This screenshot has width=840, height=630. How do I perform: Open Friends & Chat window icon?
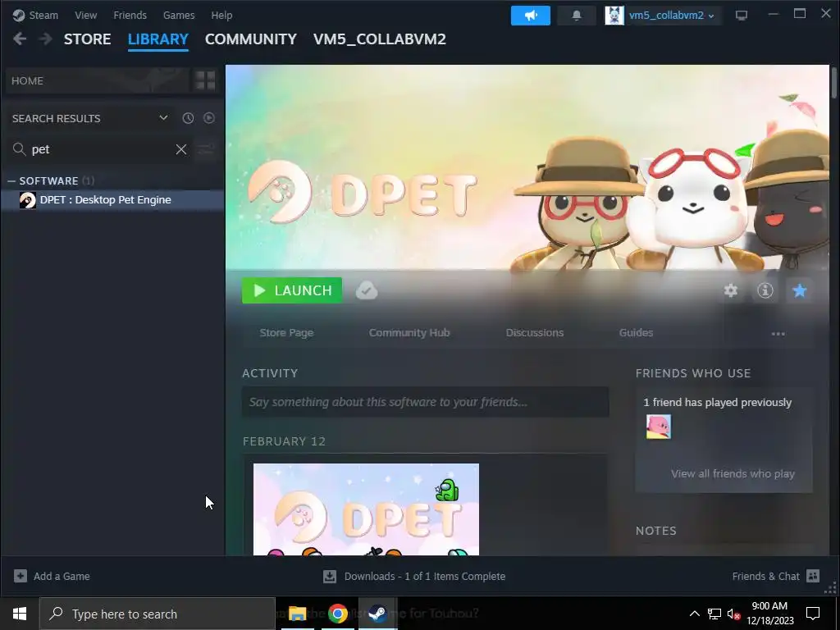[813, 576]
